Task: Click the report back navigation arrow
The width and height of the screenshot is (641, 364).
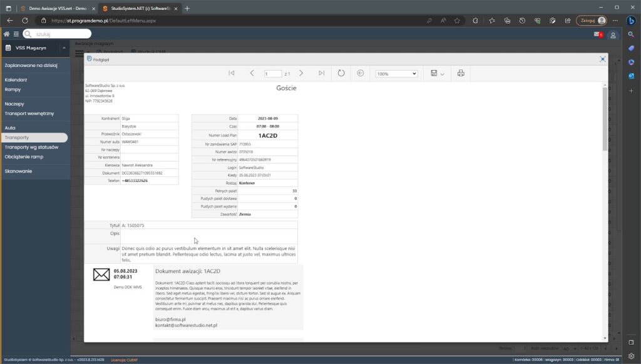Action: pos(361,73)
